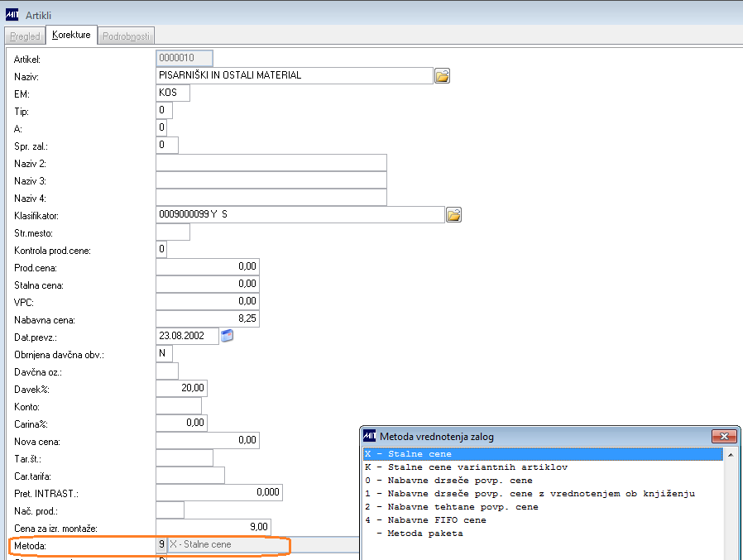743x560 pixels.
Task: Click the Tip input field
Action: pyautogui.click(x=164, y=110)
